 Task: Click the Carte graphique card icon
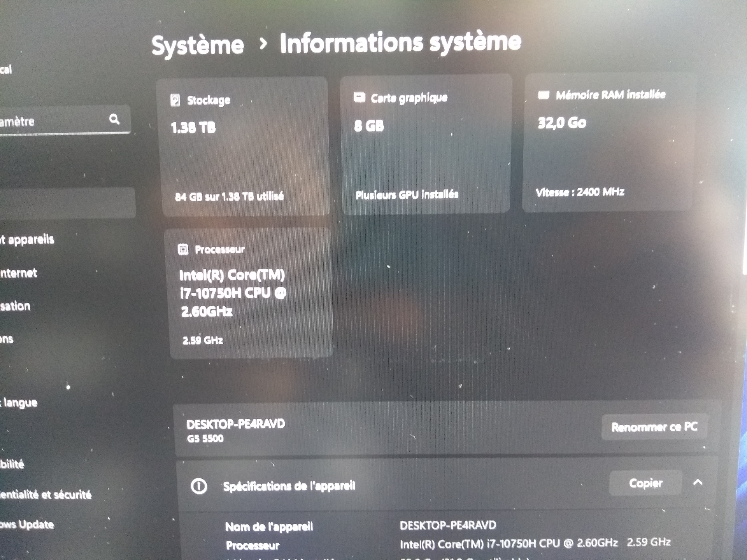(359, 97)
